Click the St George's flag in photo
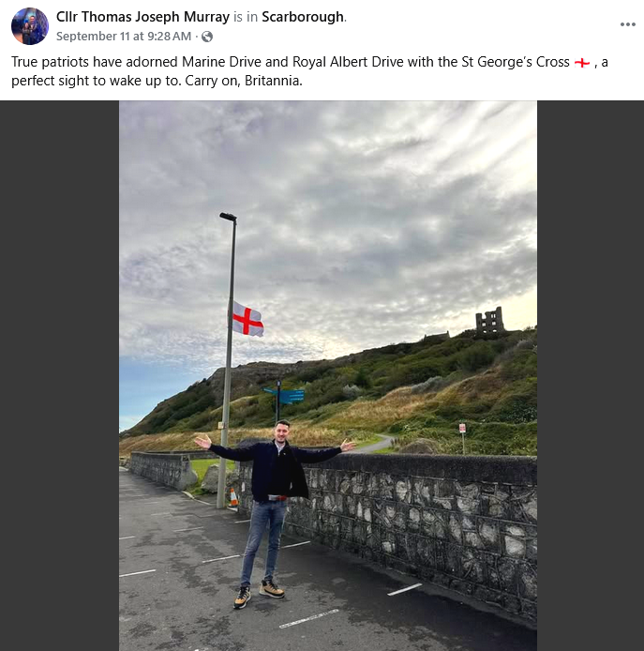This screenshot has width=644, height=651. point(247,319)
